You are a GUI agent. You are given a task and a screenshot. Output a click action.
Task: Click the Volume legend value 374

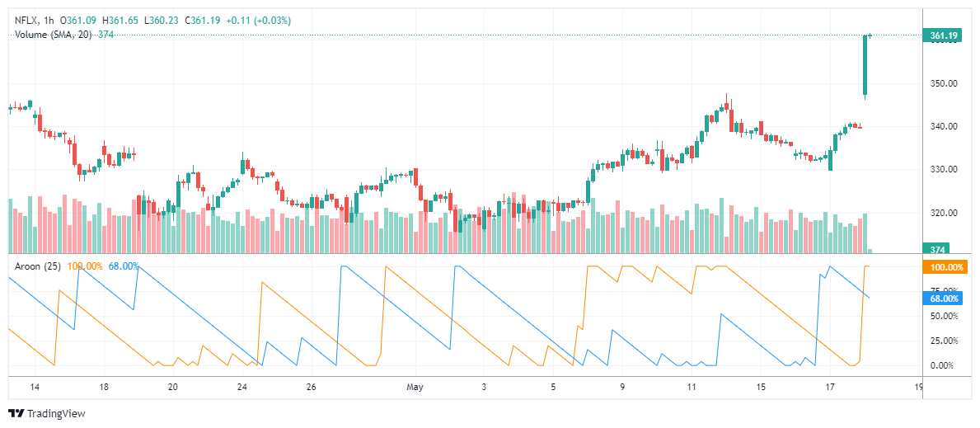click(x=106, y=35)
